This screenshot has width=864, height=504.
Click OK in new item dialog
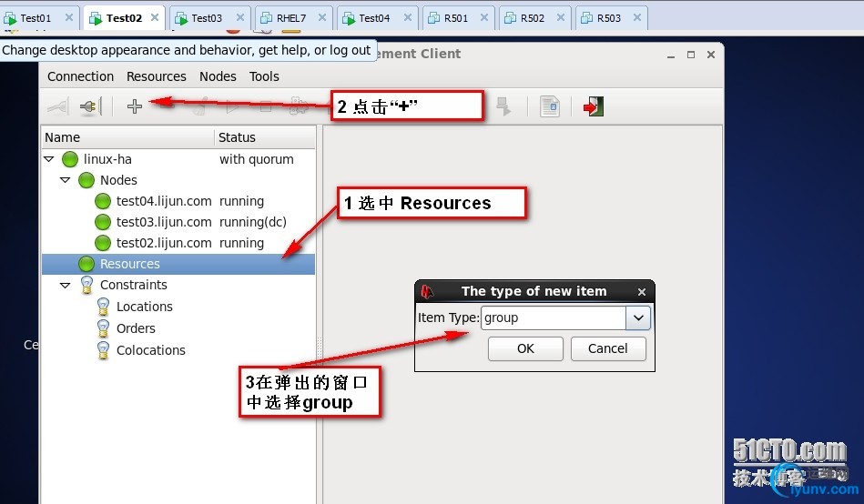click(x=525, y=348)
